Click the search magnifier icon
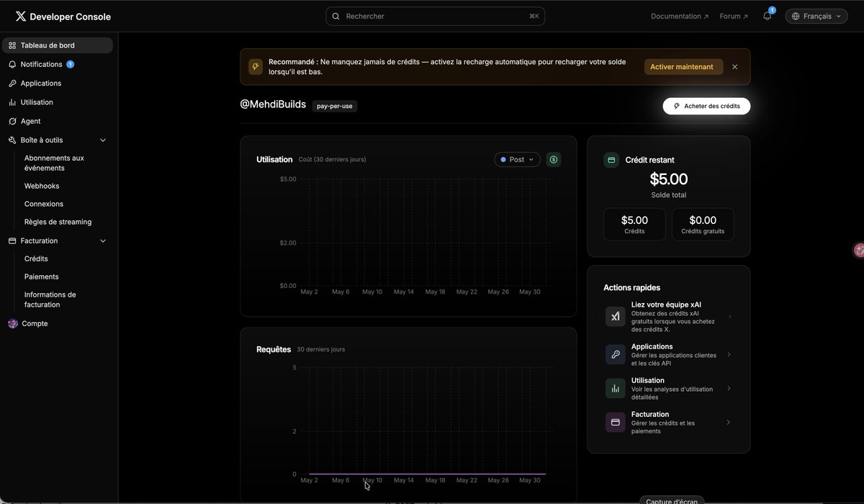This screenshot has height=504, width=864. pyautogui.click(x=336, y=16)
